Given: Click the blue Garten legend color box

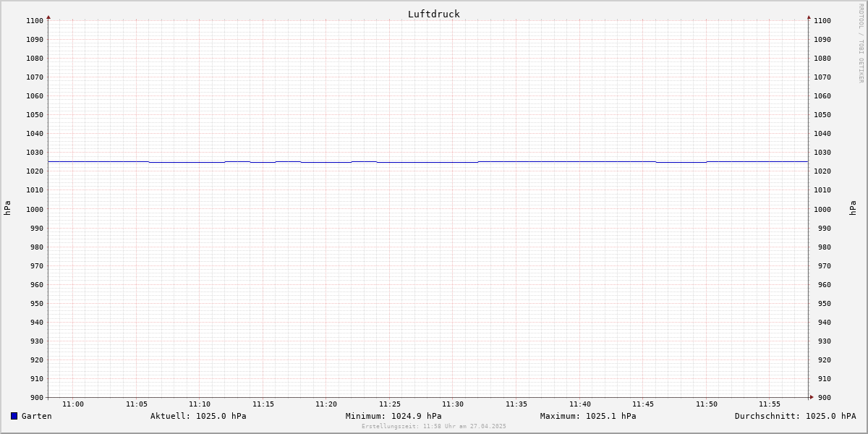Looking at the screenshot, I should click(14, 416).
